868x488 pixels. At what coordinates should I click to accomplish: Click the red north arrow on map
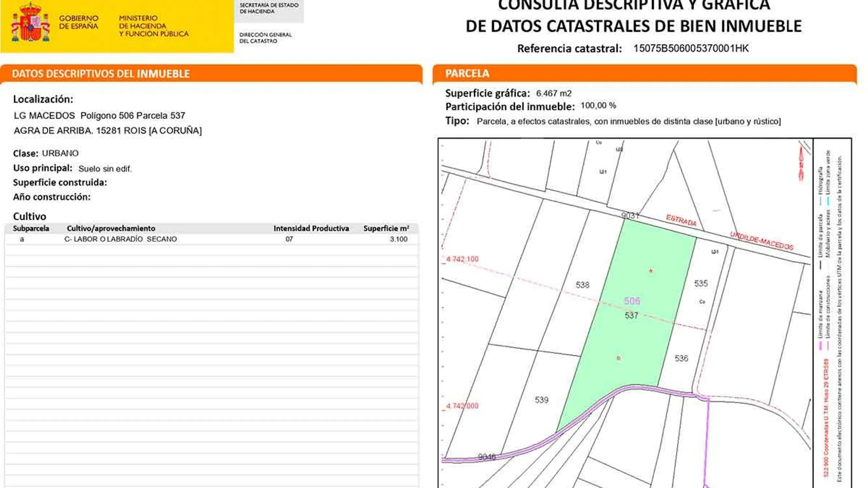tap(801, 164)
